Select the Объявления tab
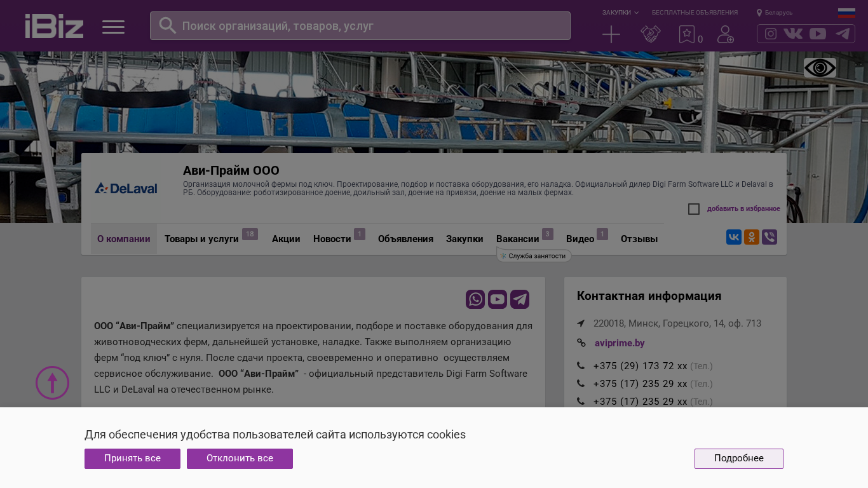Screen dimensions: 868x488 (x=405, y=239)
